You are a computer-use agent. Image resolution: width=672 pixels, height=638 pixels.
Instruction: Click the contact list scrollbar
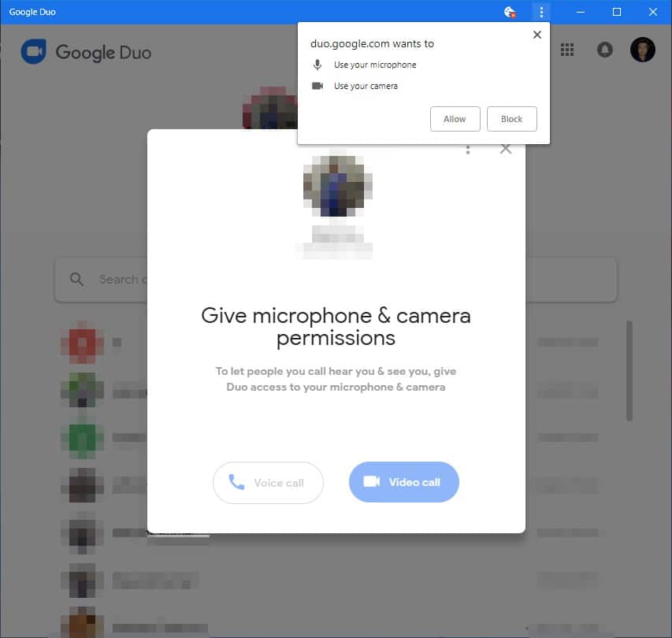point(629,371)
